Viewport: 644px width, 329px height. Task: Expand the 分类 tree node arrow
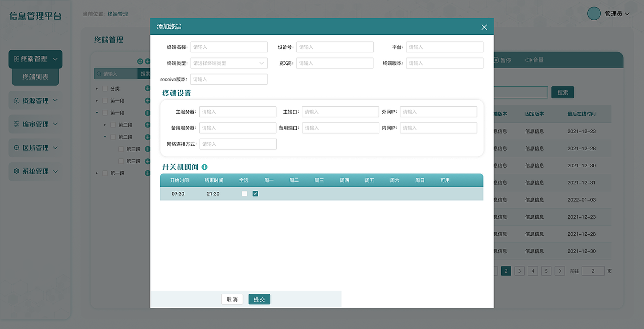point(97,89)
